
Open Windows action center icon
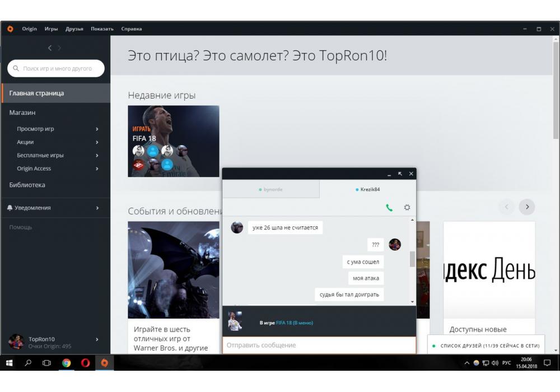pos(547,363)
